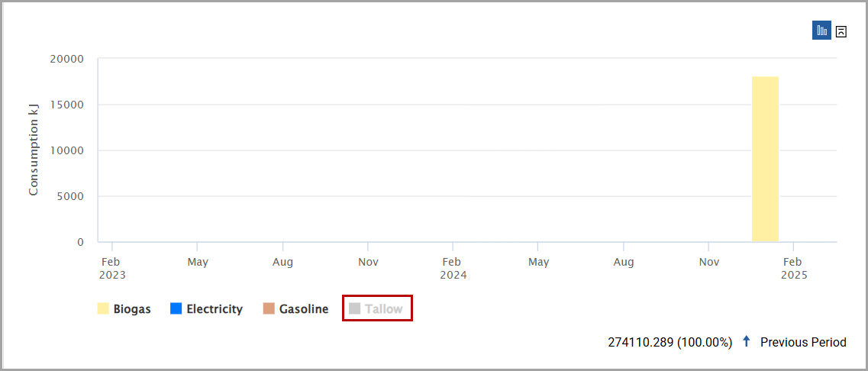Hide the Biogas series via its label
The image size is (868, 371).
pyautogui.click(x=132, y=309)
